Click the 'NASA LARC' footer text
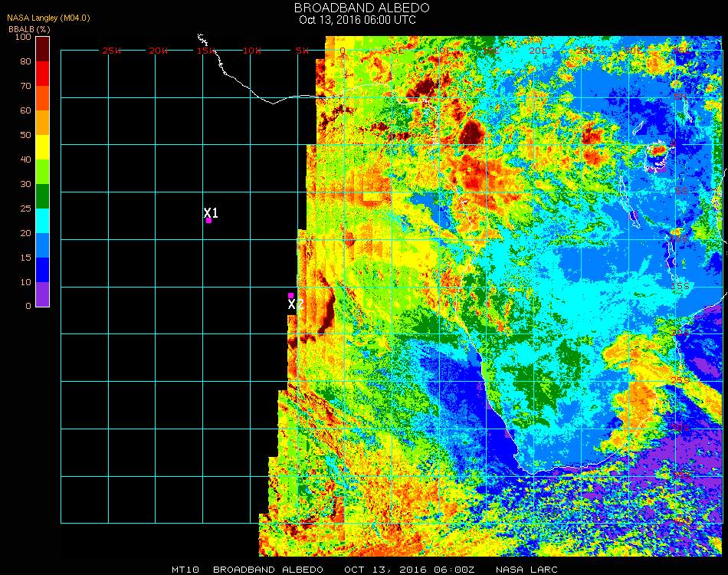728x575 pixels. coord(526,570)
